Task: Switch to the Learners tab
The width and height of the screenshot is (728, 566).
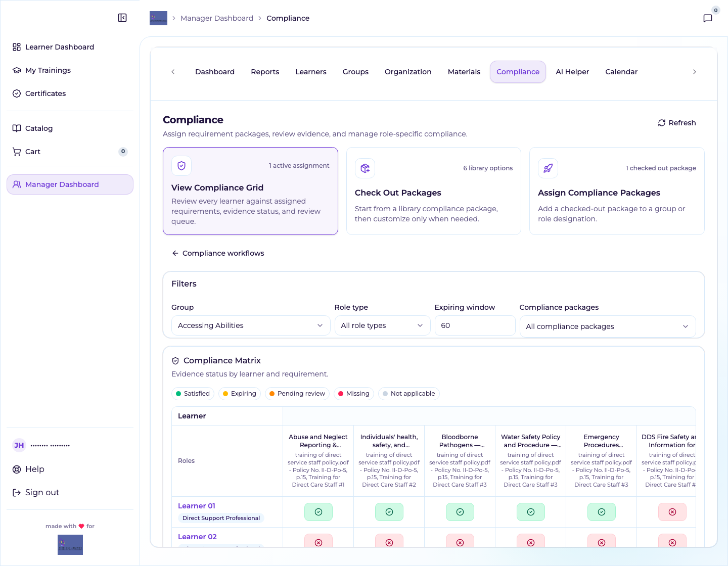Action: [x=311, y=72]
